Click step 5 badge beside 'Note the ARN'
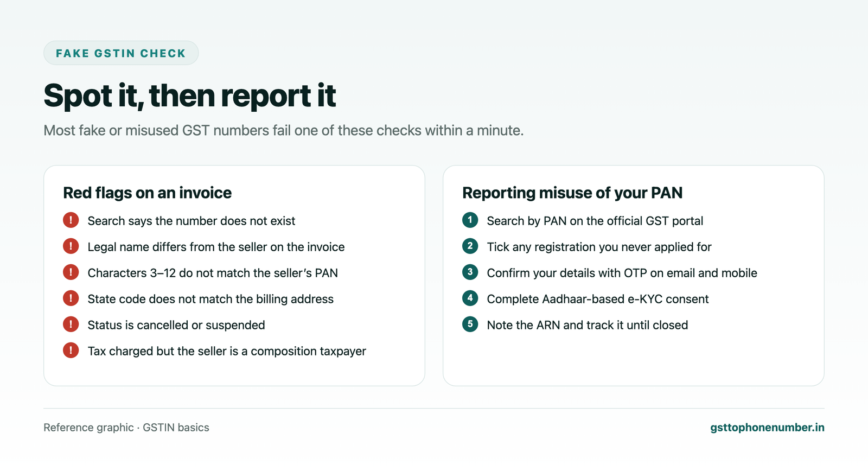The width and height of the screenshot is (868, 471). 470,324
